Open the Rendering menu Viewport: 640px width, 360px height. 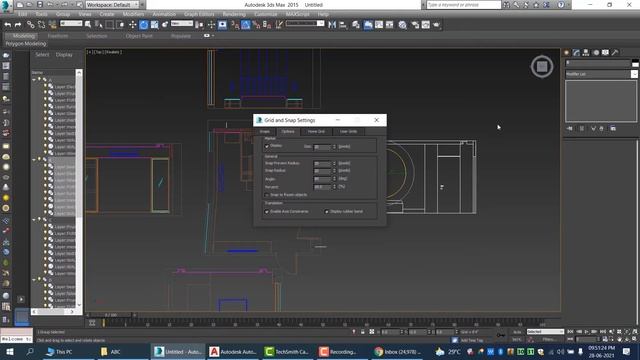pos(234,14)
